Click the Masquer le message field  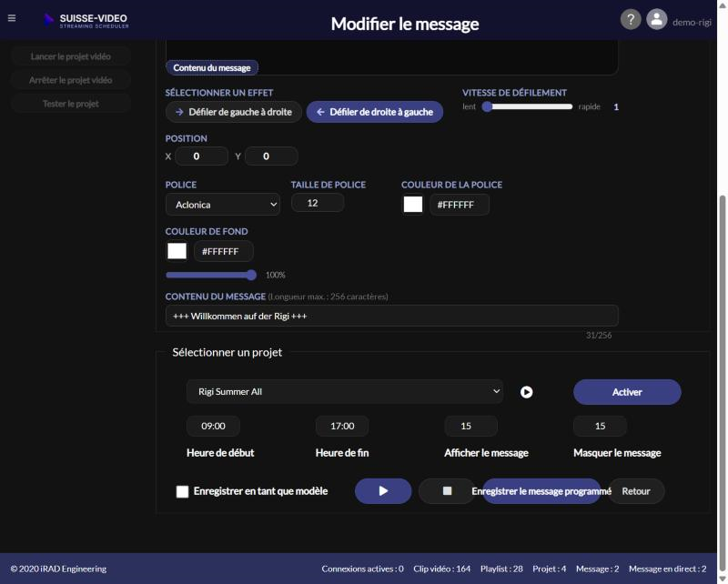[x=600, y=426]
